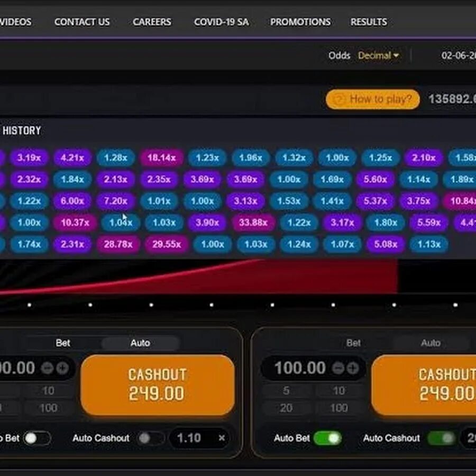The height and width of the screenshot is (476, 476).
Task: Switch to the left panel Bet tab
Action: pyautogui.click(x=63, y=343)
